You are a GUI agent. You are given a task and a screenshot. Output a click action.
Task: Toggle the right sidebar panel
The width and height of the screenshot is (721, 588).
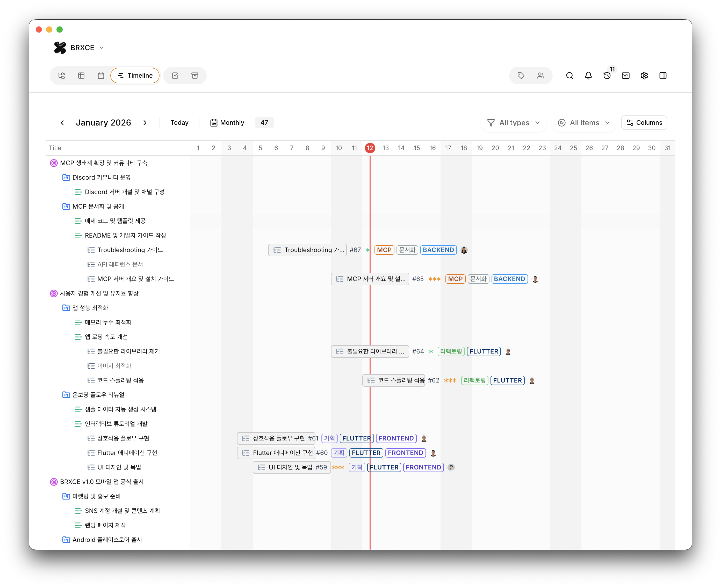(662, 76)
